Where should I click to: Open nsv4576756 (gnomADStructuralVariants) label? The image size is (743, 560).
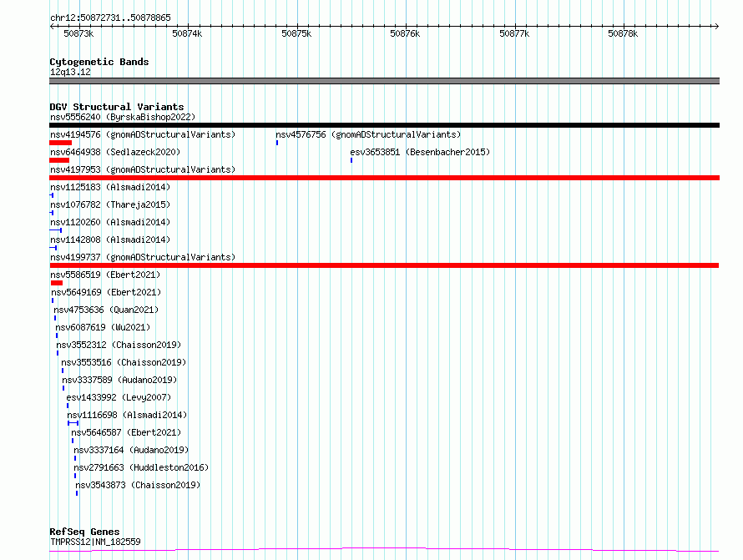click(x=368, y=134)
